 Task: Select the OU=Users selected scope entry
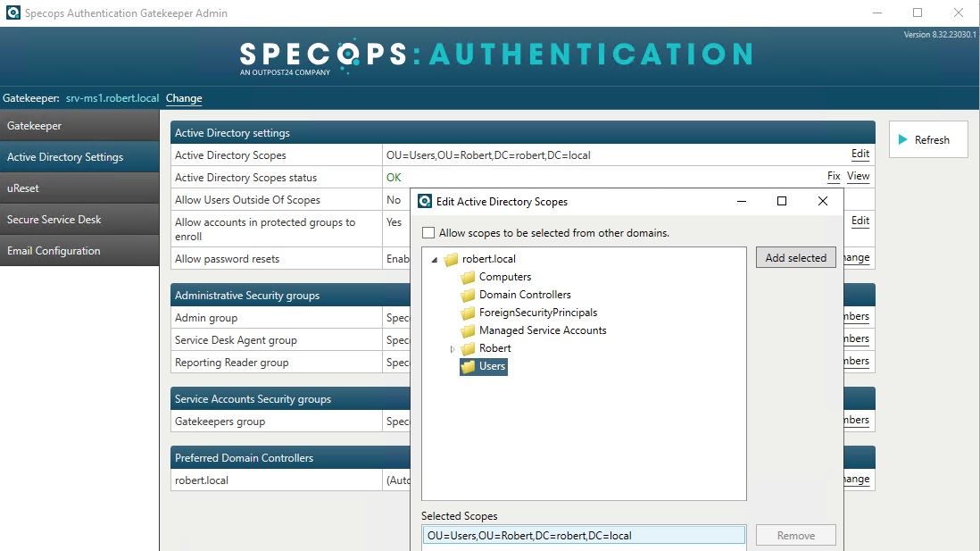tap(583, 535)
